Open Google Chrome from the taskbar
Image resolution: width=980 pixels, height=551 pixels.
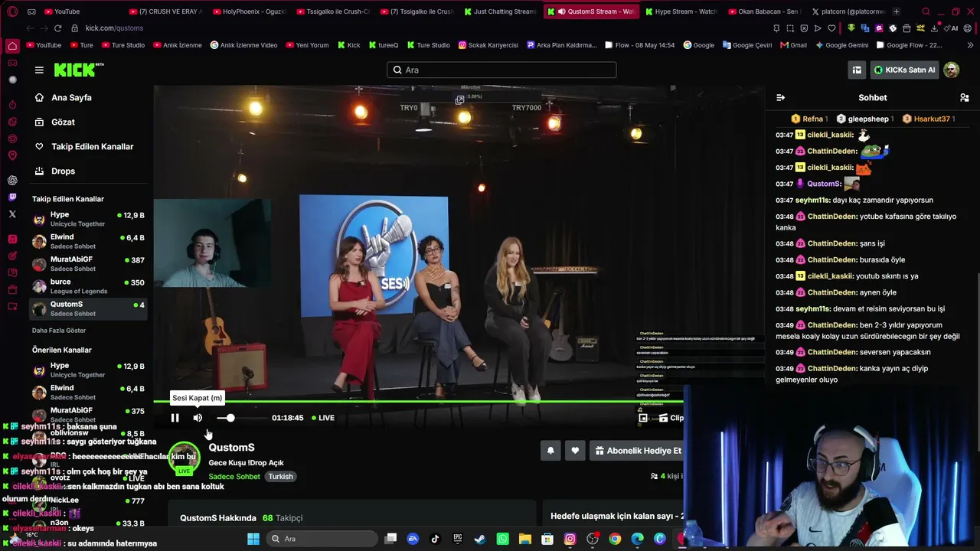tap(615, 539)
